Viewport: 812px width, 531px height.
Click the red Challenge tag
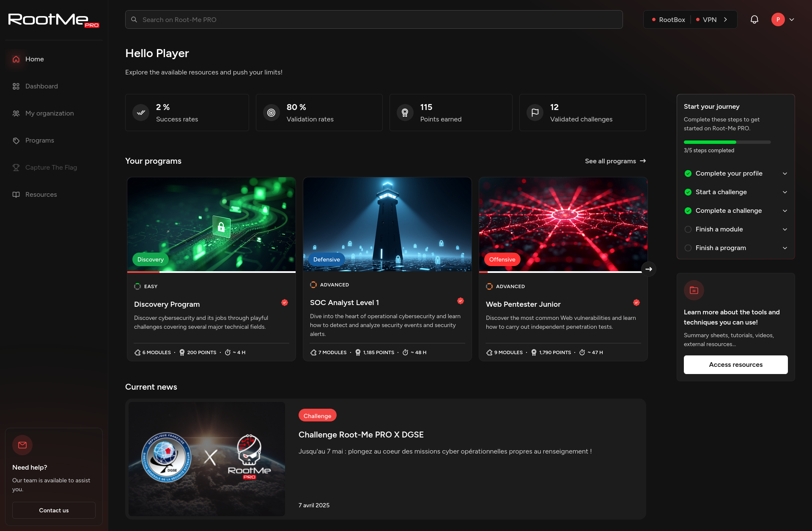pos(318,415)
